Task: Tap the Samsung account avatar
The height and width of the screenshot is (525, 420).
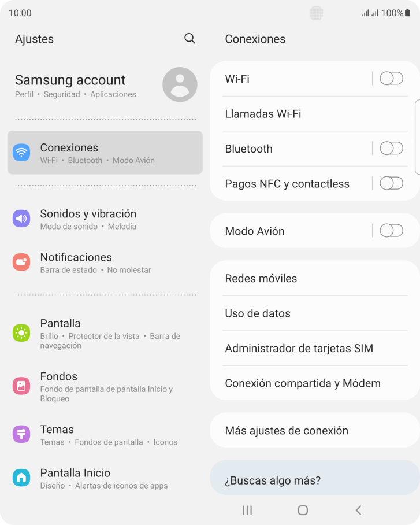Action: point(180,84)
